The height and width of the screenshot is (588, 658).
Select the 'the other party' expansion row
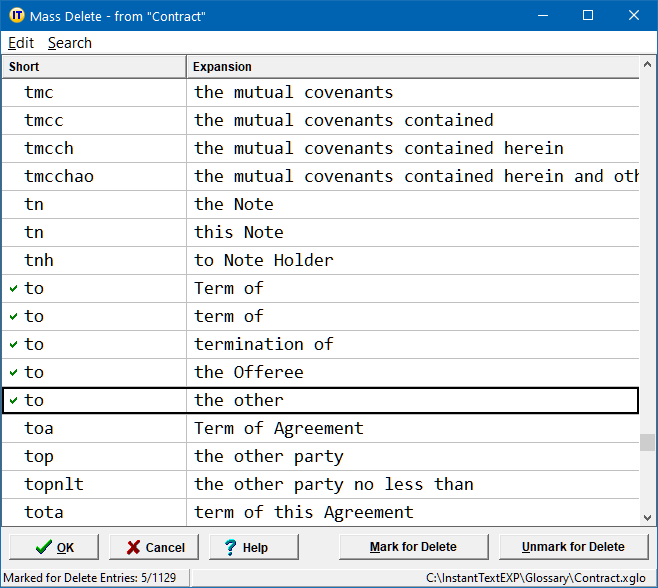(x=269, y=456)
